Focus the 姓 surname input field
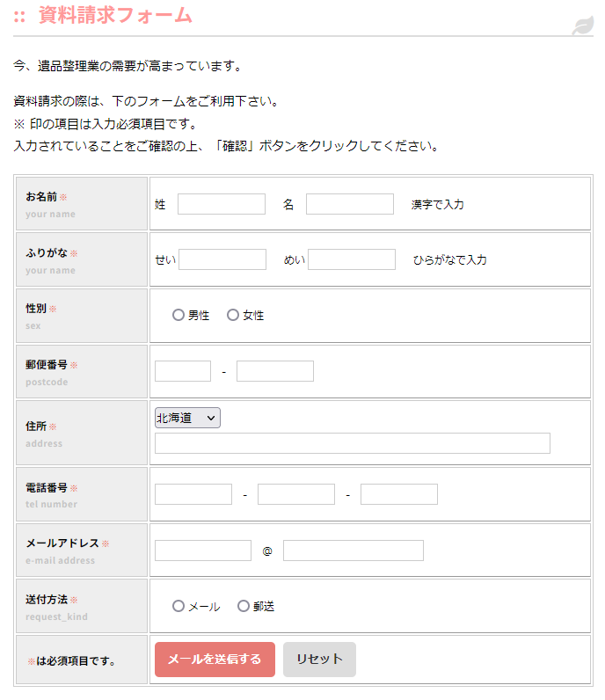 coord(222,204)
